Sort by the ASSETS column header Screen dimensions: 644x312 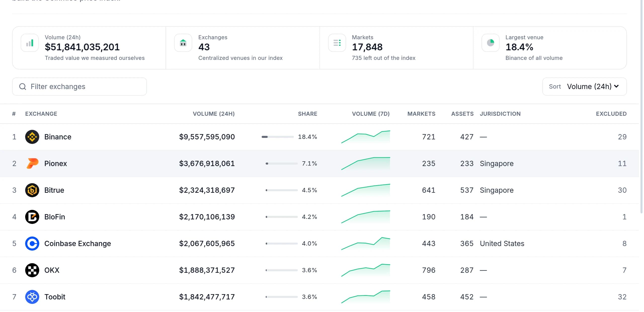coord(462,114)
